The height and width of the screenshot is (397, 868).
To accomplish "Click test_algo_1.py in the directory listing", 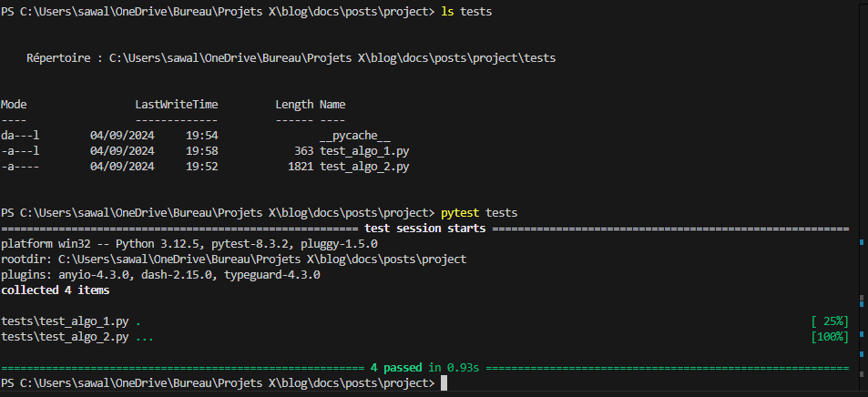I will pos(364,151).
